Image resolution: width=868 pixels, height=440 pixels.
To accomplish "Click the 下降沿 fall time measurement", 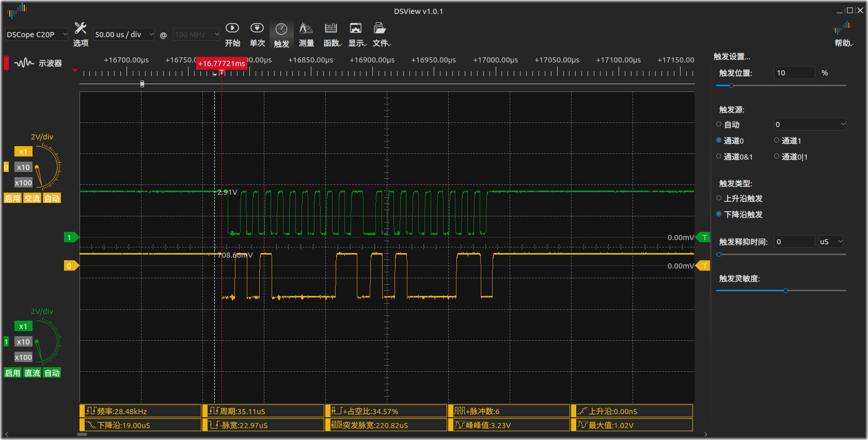I will (140, 425).
